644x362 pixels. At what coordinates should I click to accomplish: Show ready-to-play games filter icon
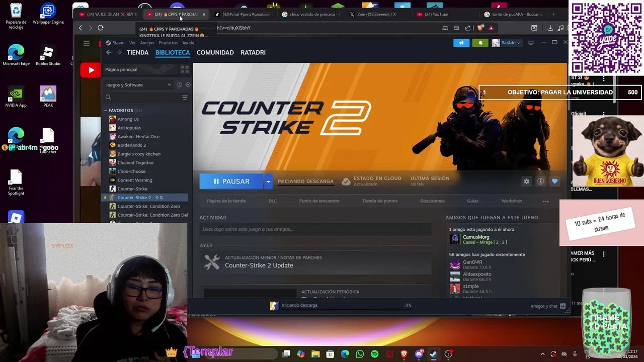188,84
